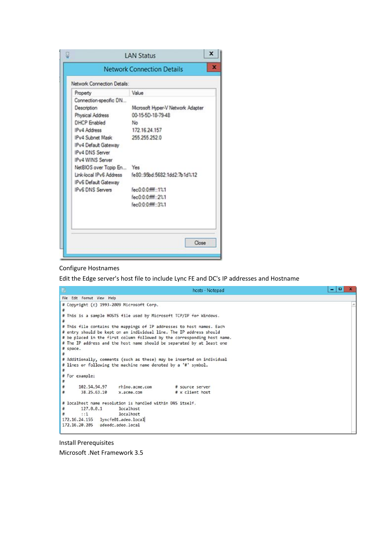The width and height of the screenshot is (392, 554).
Task: Click the value fec0:0:0:ffff::3%1
Action: click(149, 205)
